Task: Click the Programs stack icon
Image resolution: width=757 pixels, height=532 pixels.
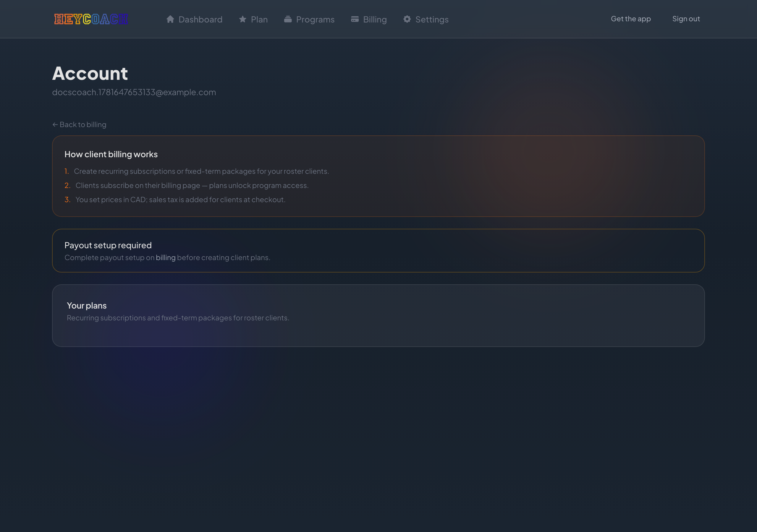Action: tap(288, 19)
